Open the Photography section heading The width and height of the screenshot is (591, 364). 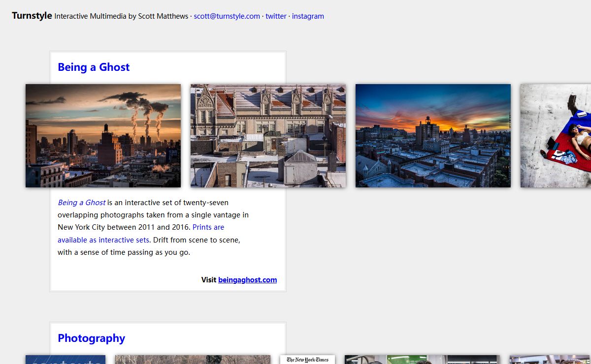pos(91,338)
